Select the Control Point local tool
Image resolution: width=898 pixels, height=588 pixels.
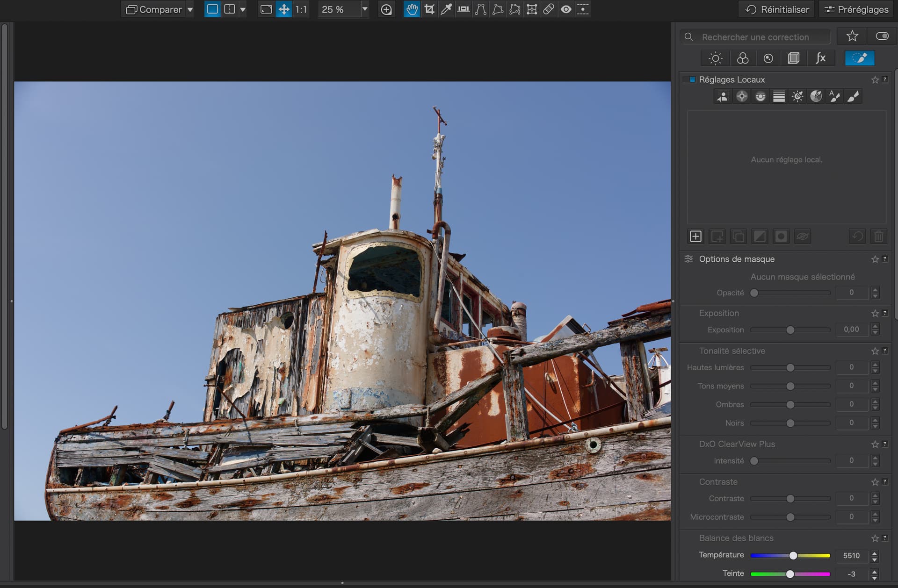pyautogui.click(x=742, y=96)
